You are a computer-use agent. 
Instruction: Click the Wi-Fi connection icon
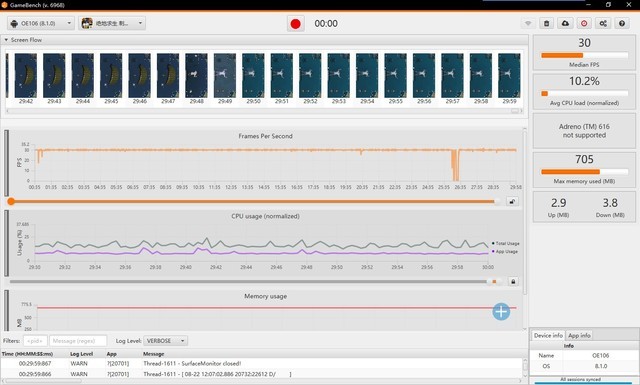point(528,23)
